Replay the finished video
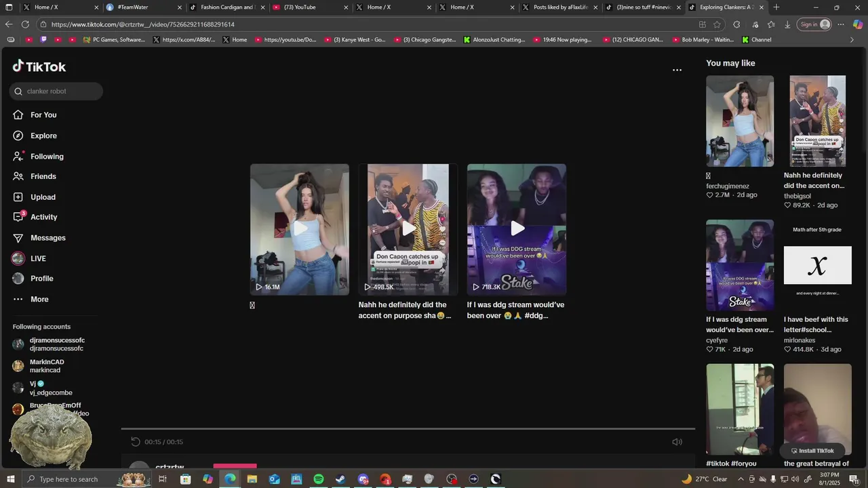The height and width of the screenshot is (488, 868). click(136, 442)
